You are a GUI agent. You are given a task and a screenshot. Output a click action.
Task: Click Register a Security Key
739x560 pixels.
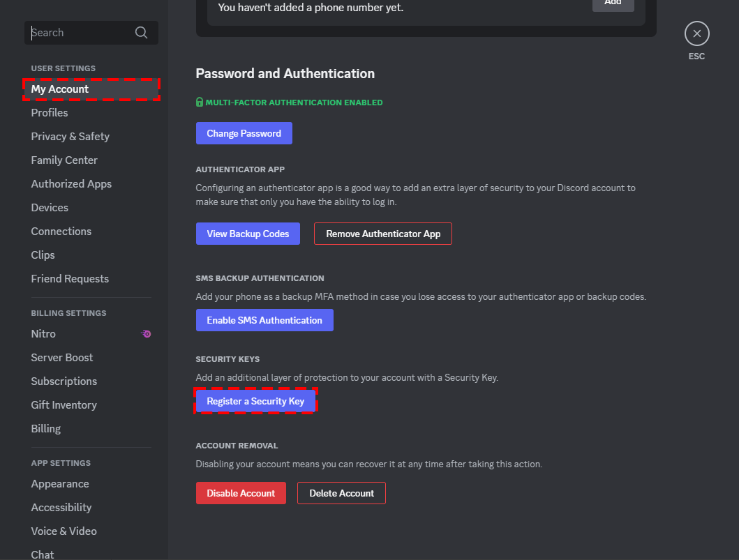(255, 401)
